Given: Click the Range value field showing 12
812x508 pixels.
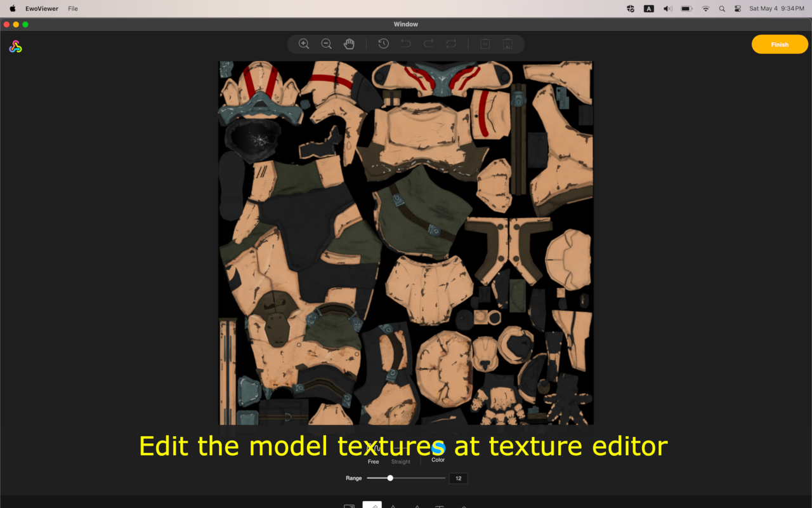Looking at the screenshot, I should pyautogui.click(x=458, y=478).
